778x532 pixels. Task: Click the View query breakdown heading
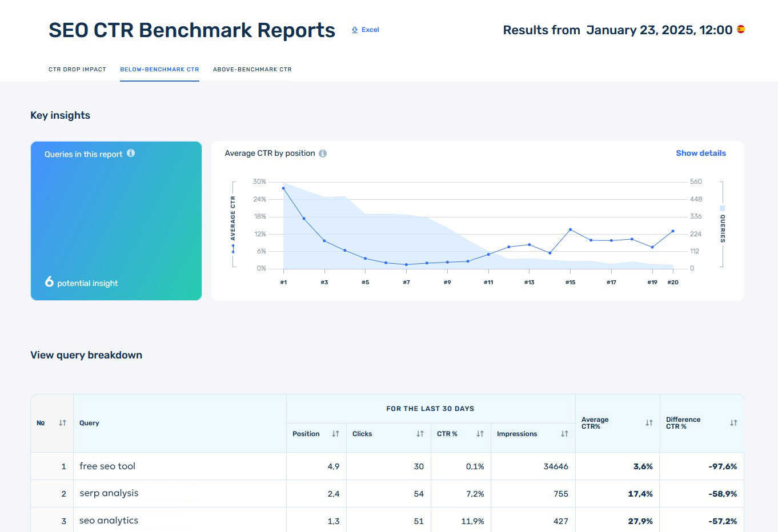pyautogui.click(x=86, y=355)
